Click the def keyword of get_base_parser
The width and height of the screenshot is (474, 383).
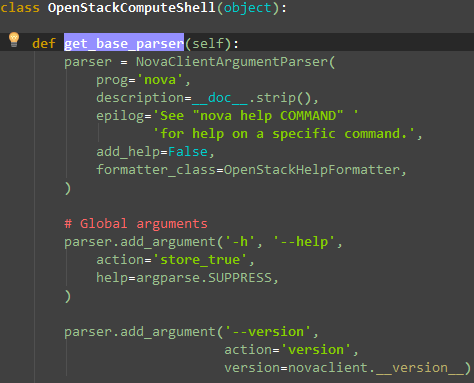click(44, 43)
